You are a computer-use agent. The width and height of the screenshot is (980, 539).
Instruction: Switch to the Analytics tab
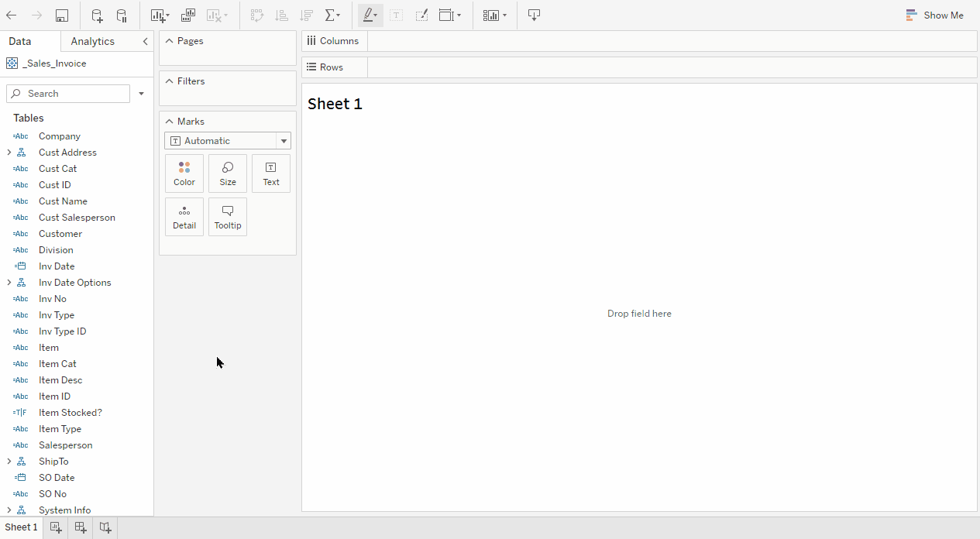tap(92, 42)
